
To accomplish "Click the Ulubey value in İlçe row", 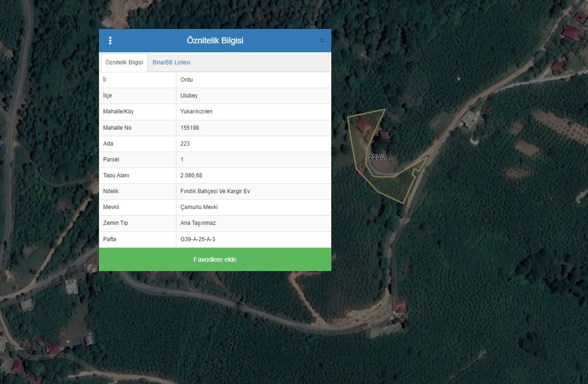I will (x=189, y=96).
